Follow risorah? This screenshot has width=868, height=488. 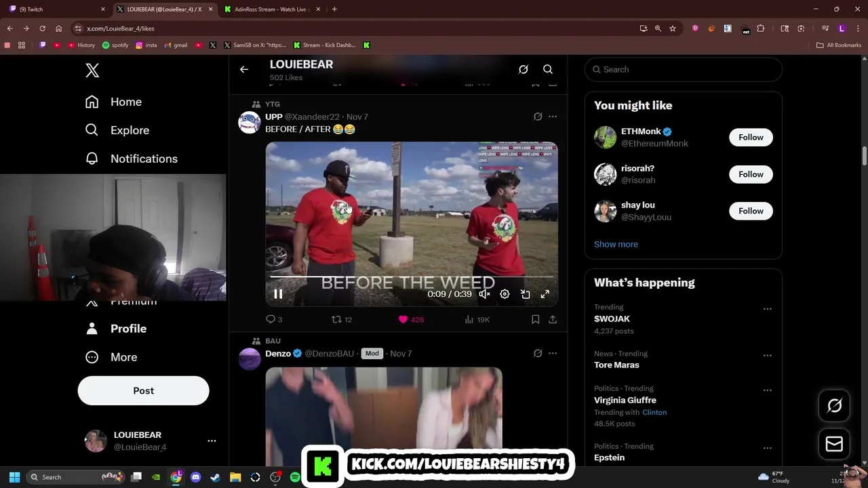coord(751,174)
